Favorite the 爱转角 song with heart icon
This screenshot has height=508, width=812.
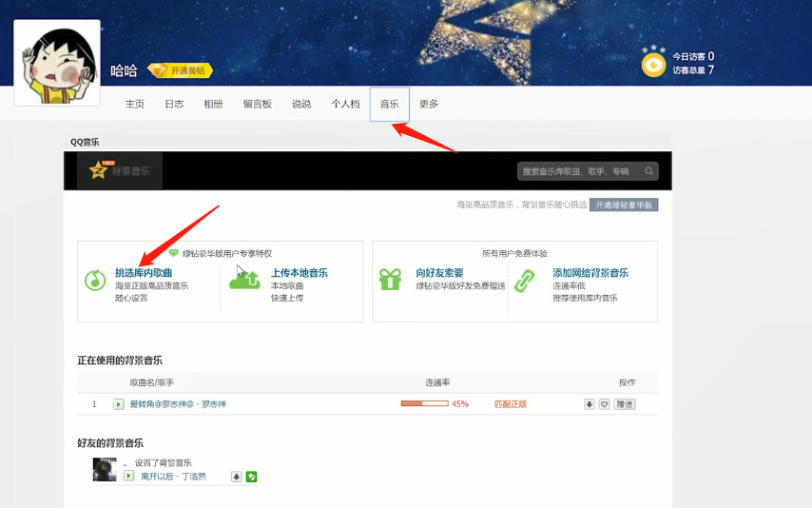click(x=605, y=404)
